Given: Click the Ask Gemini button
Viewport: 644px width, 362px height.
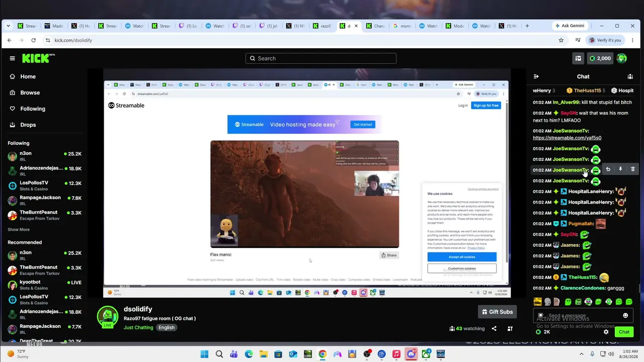Looking at the screenshot, I should [x=570, y=26].
